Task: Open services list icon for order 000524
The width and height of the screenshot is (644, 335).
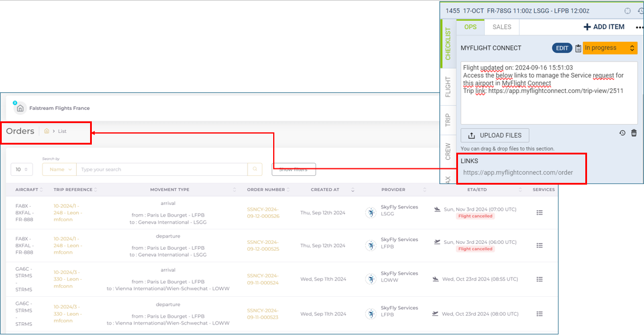Action: tap(539, 279)
